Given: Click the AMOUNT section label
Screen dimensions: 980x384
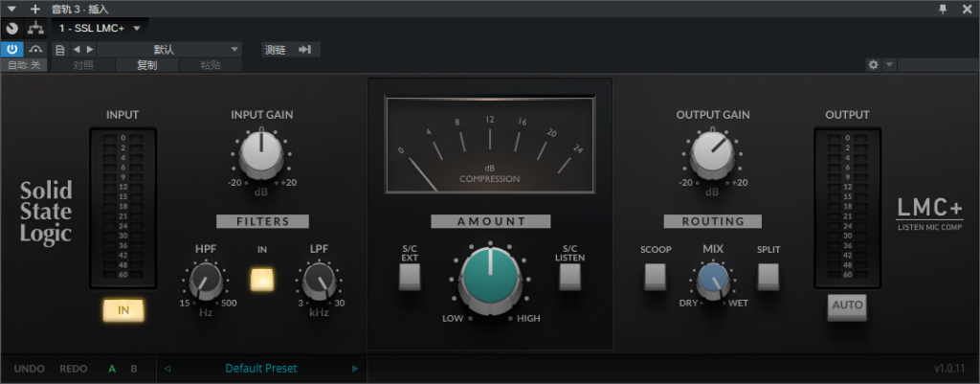Looking at the screenshot, I should tap(491, 221).
